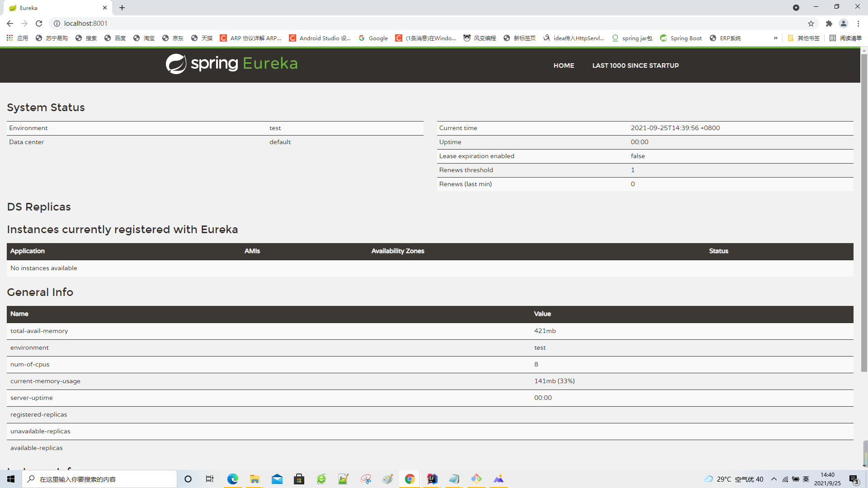Open the Spring Boot bookmark

tap(681, 38)
